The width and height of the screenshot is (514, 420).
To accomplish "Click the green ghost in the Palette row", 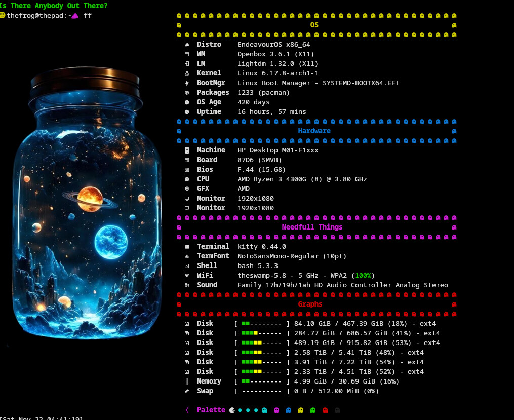I will (x=313, y=410).
